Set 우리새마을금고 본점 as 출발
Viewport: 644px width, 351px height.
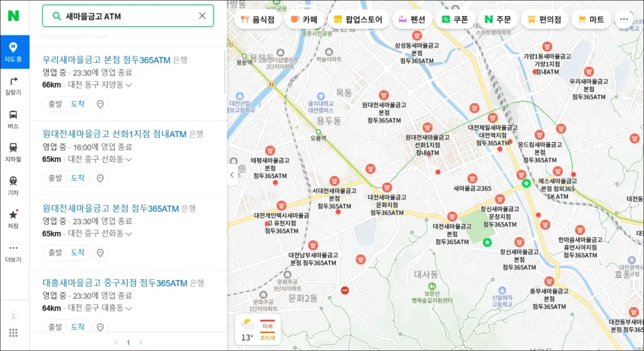coord(55,104)
